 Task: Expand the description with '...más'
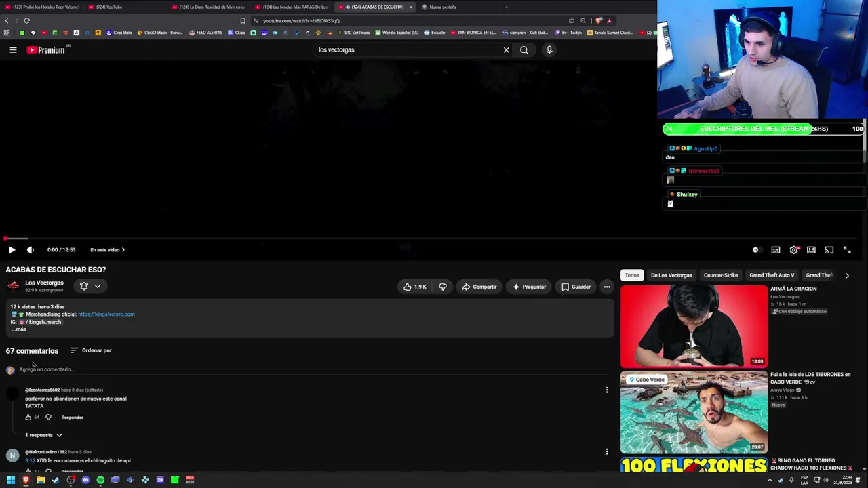point(19,329)
